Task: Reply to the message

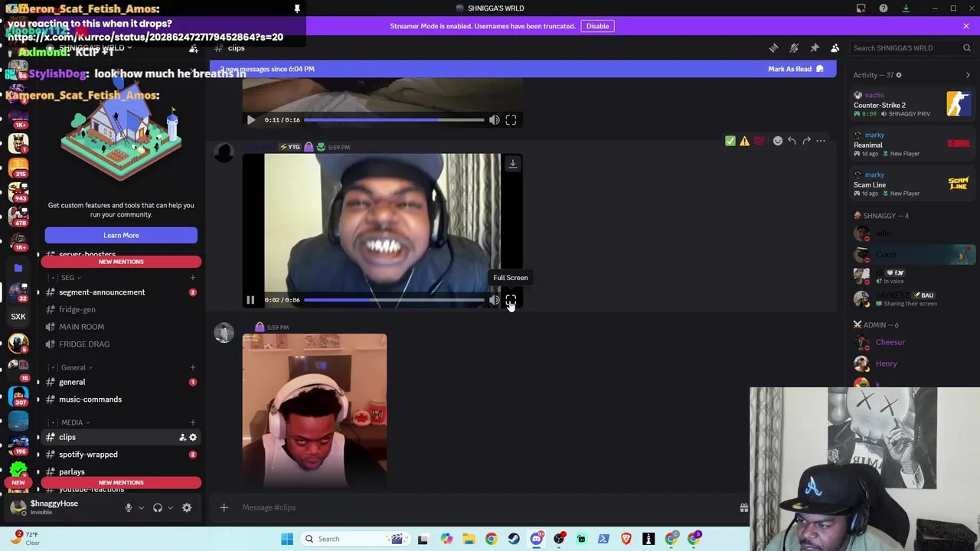Action: click(x=792, y=141)
